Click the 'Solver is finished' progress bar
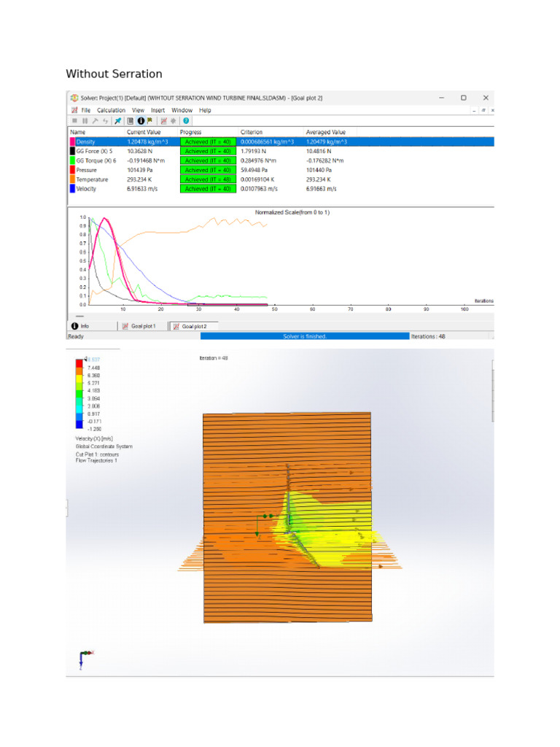This screenshot has width=560, height=747. pyautogui.click(x=305, y=336)
